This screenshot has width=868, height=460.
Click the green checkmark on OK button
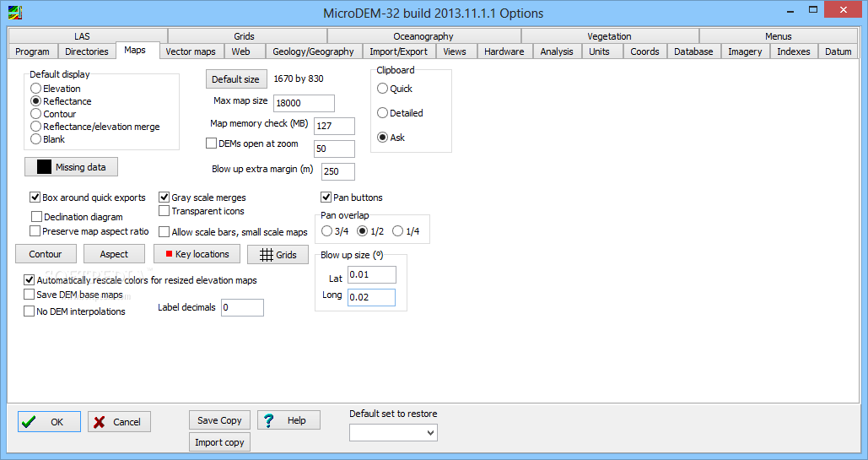[29, 422]
